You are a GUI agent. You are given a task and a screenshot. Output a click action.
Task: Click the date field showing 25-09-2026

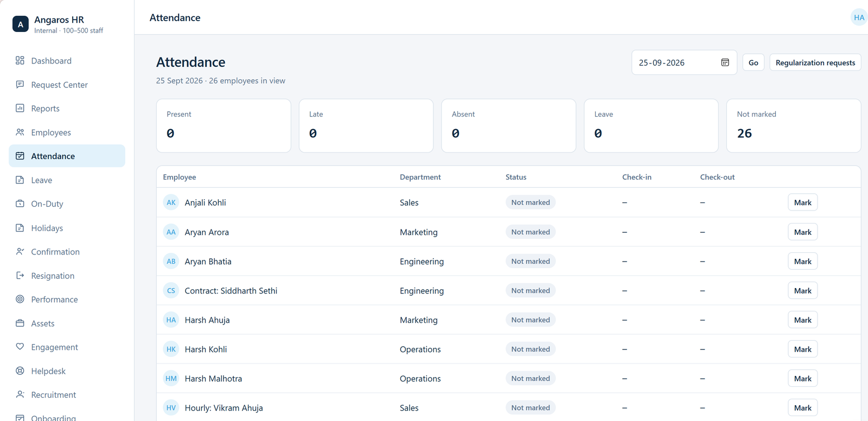684,62
